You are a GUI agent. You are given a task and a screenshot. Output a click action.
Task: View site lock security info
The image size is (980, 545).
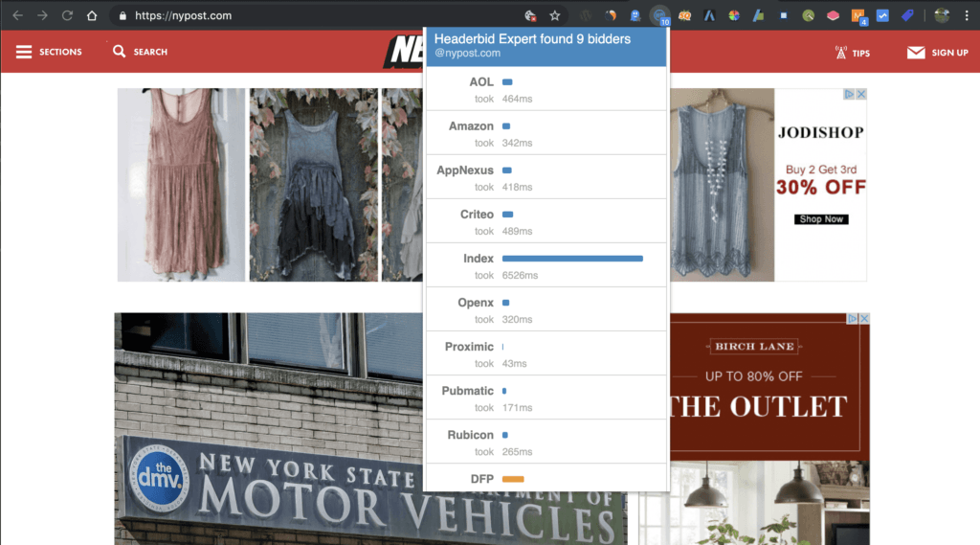tap(122, 15)
